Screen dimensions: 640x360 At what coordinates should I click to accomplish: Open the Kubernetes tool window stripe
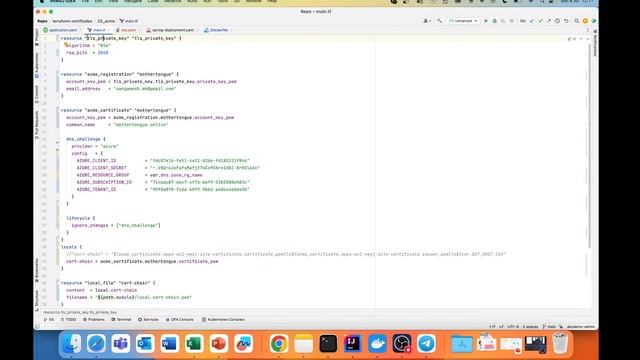pyautogui.click(x=37, y=65)
